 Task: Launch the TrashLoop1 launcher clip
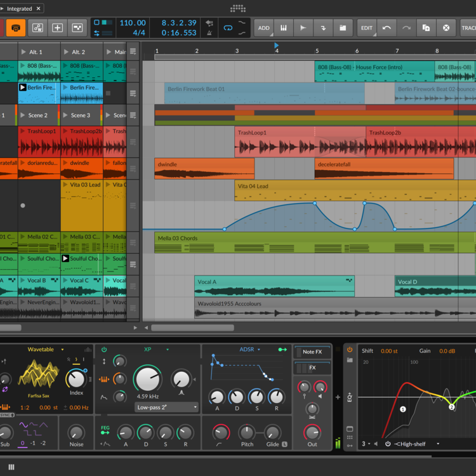[22, 131]
